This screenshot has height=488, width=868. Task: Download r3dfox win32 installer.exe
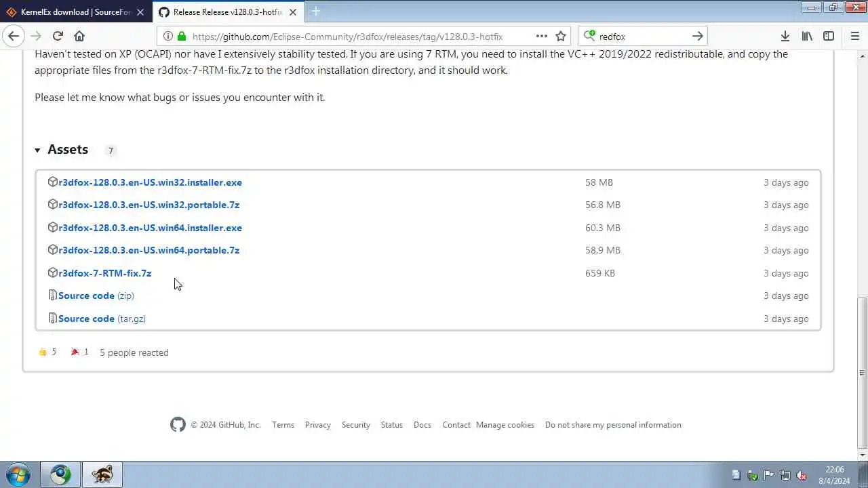(150, 182)
